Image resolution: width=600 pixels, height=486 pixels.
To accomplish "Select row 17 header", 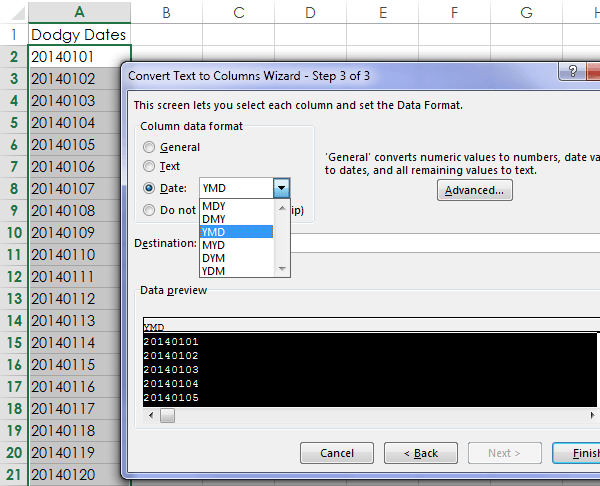I will (x=14, y=387).
